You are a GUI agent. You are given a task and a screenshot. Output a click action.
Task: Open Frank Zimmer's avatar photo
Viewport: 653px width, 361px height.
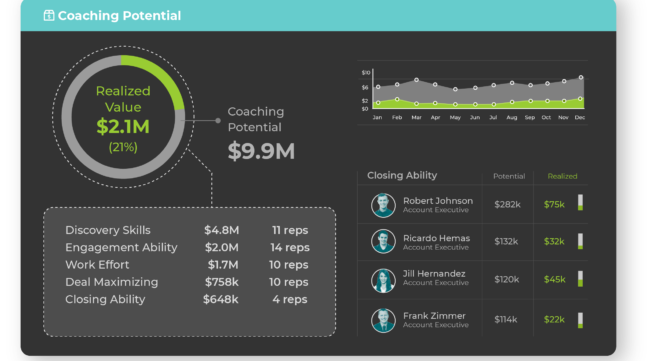pyautogui.click(x=383, y=320)
